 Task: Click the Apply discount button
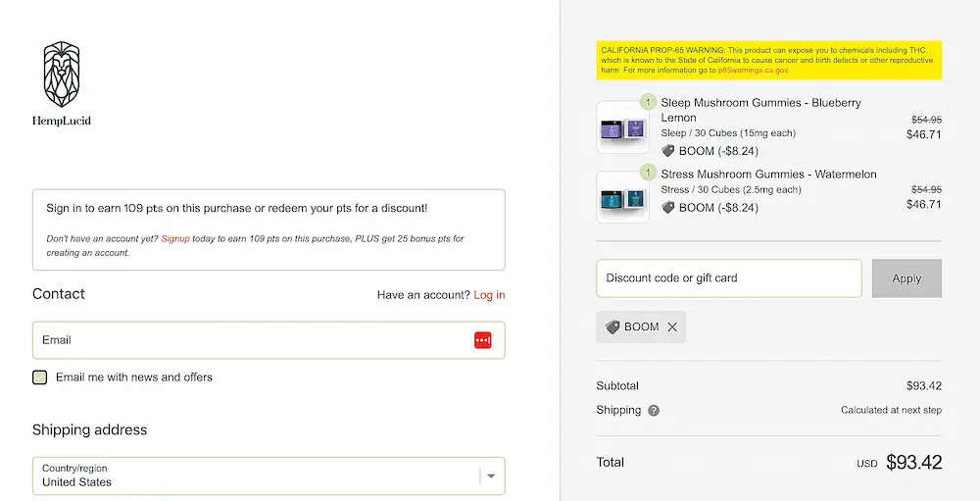tap(906, 278)
